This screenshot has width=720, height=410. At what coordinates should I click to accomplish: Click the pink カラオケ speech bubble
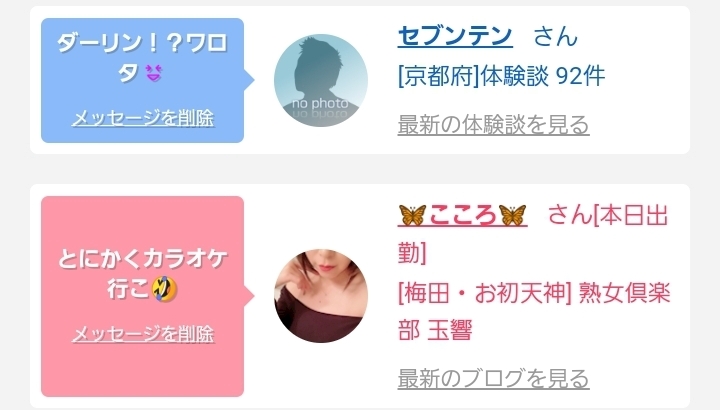[x=142, y=296]
